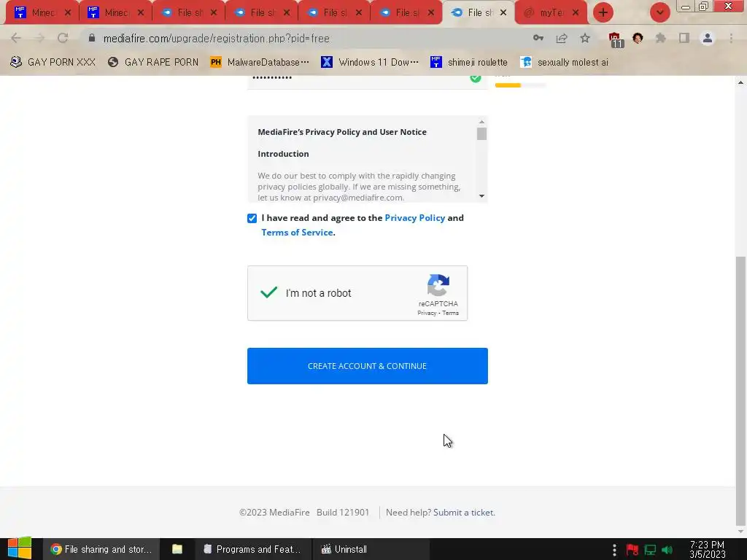This screenshot has width=747, height=560.
Task: Share this page using the share icon
Action: tap(562, 38)
